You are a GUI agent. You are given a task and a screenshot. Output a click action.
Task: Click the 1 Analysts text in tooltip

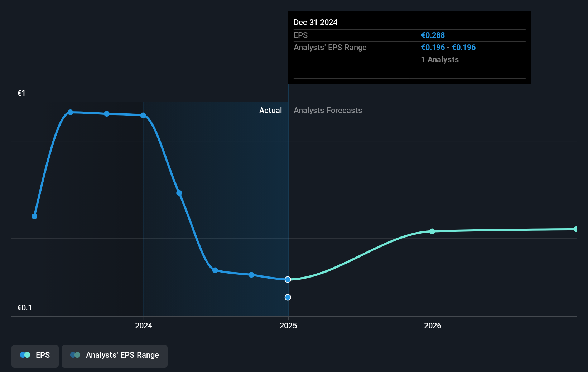[440, 59]
